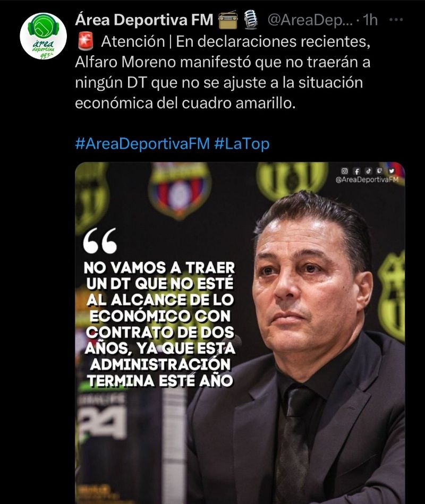Image resolution: width=425 pixels, height=504 pixels.
Task: Click the Área Deportiva FM account name
Action: click(144, 20)
